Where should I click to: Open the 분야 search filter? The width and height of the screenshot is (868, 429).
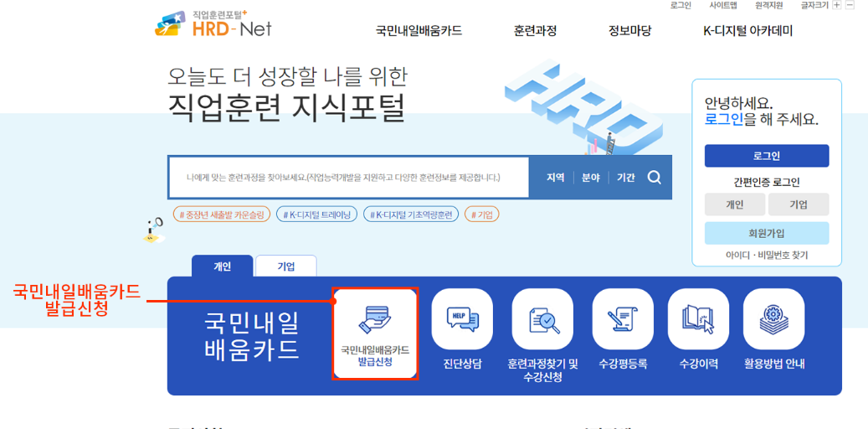pyautogui.click(x=591, y=178)
